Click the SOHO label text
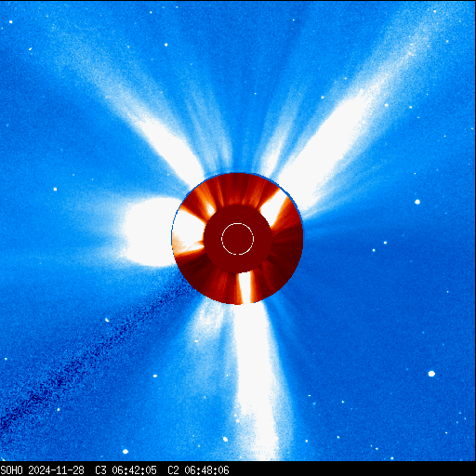 coord(11,470)
